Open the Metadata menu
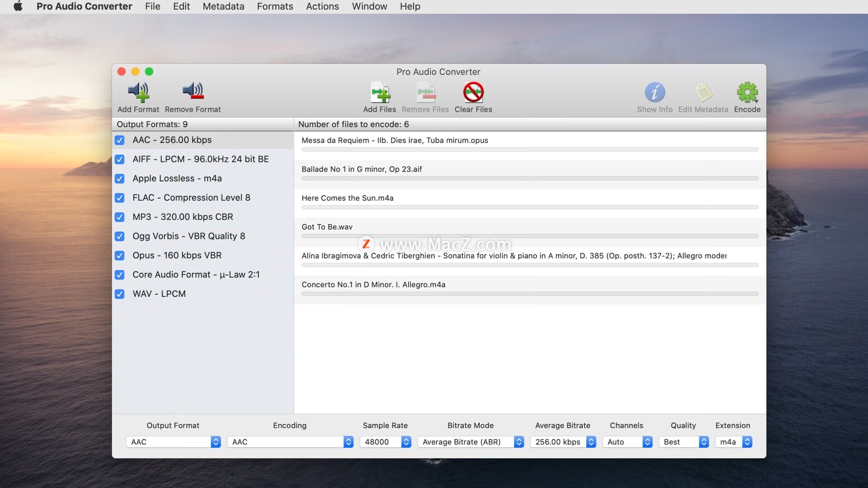This screenshot has height=488, width=868. click(223, 6)
